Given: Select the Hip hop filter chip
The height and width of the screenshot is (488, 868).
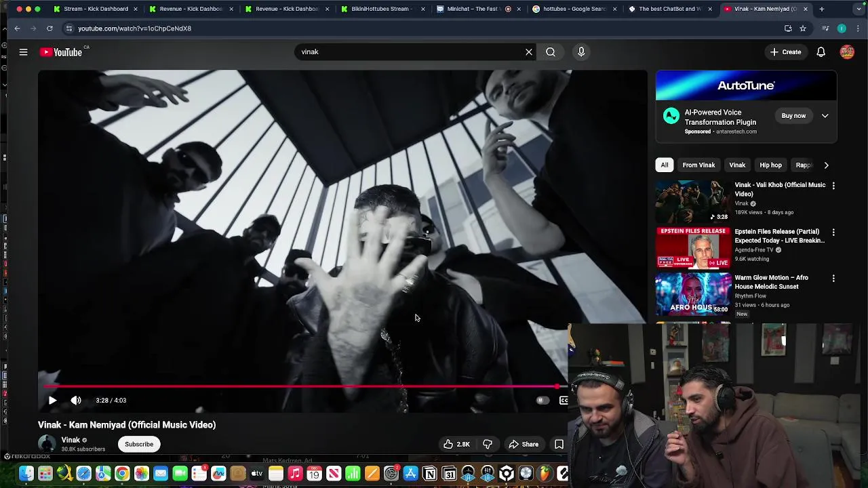Looking at the screenshot, I should (x=770, y=165).
